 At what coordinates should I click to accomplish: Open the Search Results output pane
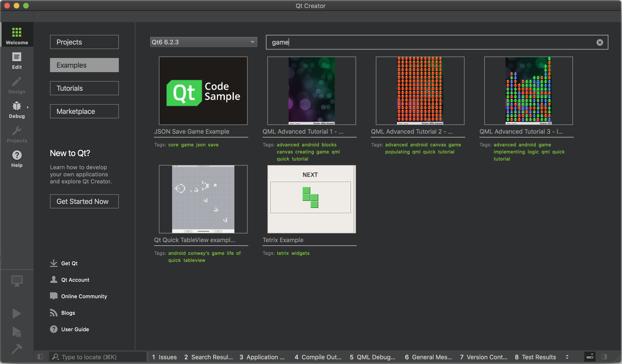pos(209,357)
